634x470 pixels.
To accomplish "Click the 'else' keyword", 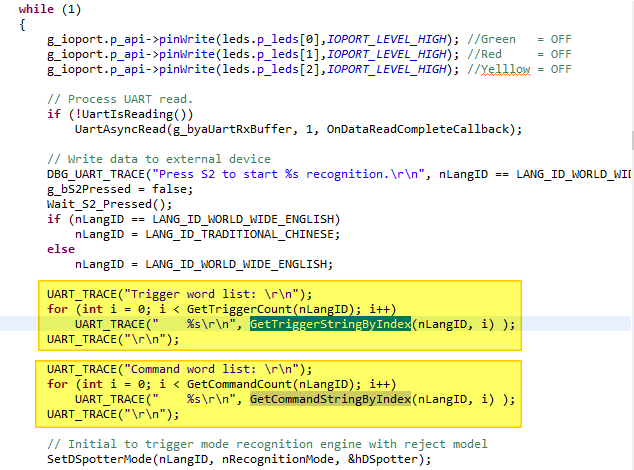I will 61,249.
